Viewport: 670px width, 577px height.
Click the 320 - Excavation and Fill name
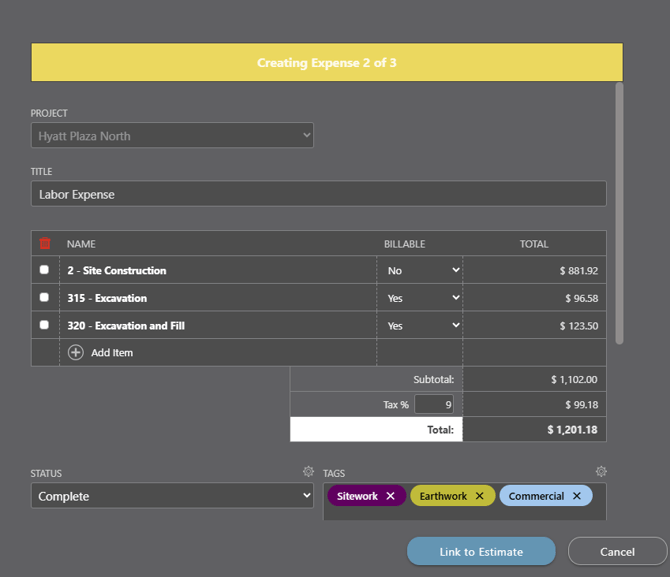point(126,326)
